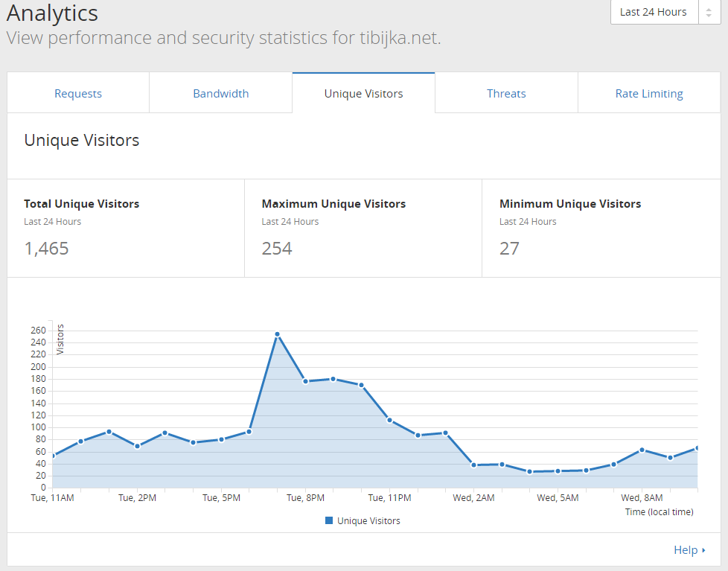Image resolution: width=728 pixels, height=571 pixels.
Task: Click the chart point at Wed, 8AM
Action: (x=642, y=450)
